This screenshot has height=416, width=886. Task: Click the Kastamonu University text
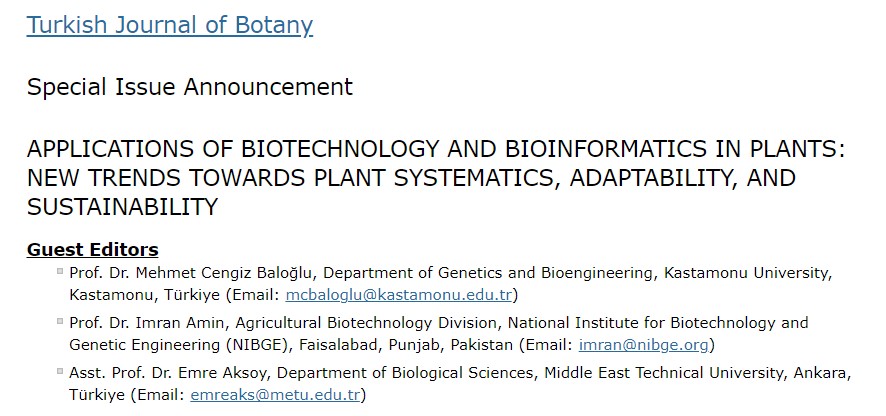[746, 273]
